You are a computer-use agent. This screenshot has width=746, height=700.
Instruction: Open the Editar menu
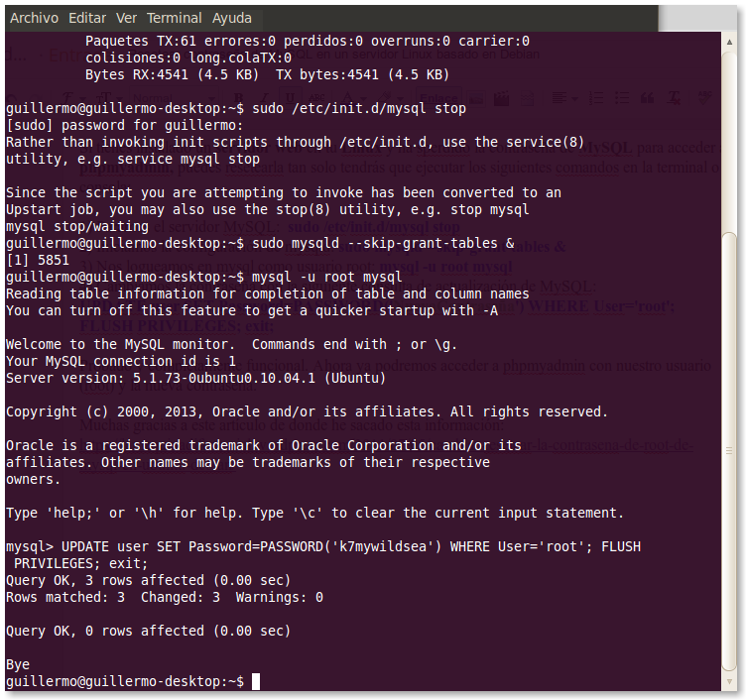87,18
